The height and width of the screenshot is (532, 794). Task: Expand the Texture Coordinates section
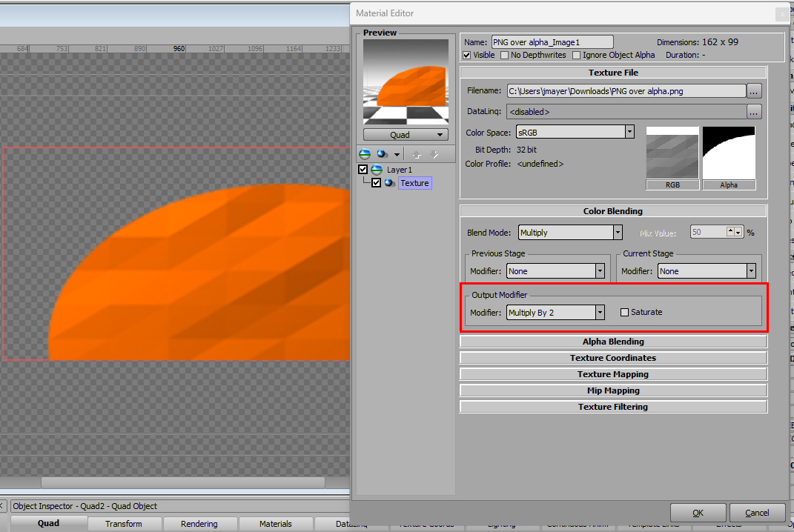click(613, 358)
